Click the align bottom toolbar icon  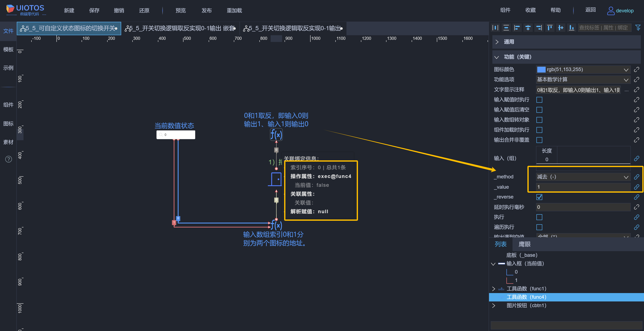click(x=571, y=28)
